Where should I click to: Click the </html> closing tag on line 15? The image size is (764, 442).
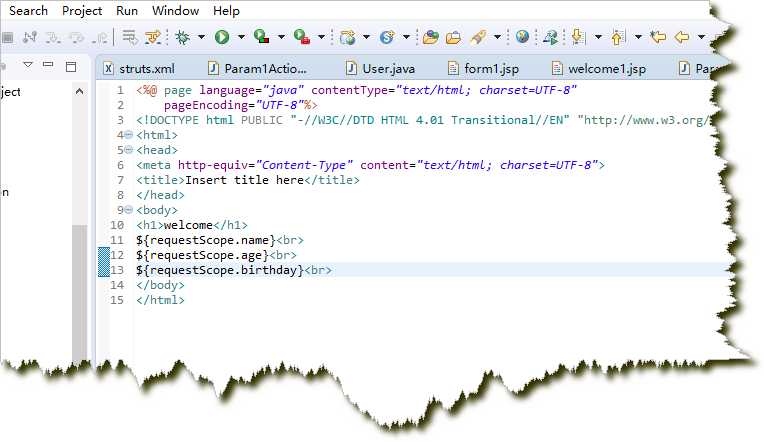click(x=160, y=300)
